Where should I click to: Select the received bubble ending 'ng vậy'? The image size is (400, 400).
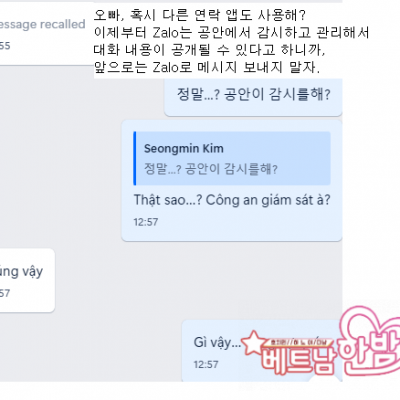(x=27, y=280)
